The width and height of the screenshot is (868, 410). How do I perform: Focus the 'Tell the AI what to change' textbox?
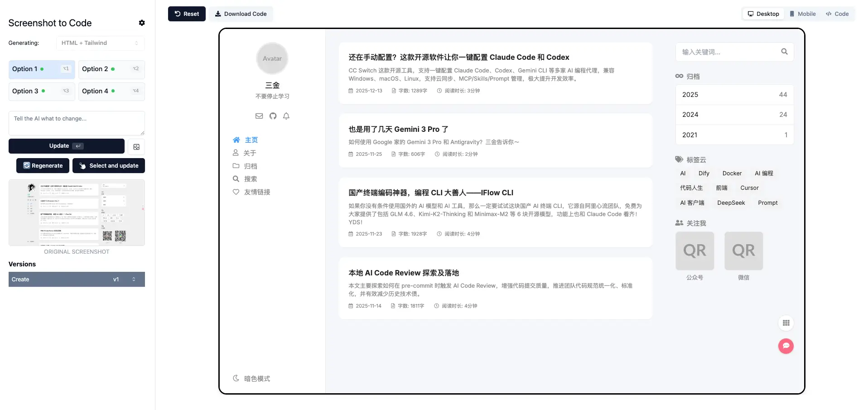click(77, 123)
